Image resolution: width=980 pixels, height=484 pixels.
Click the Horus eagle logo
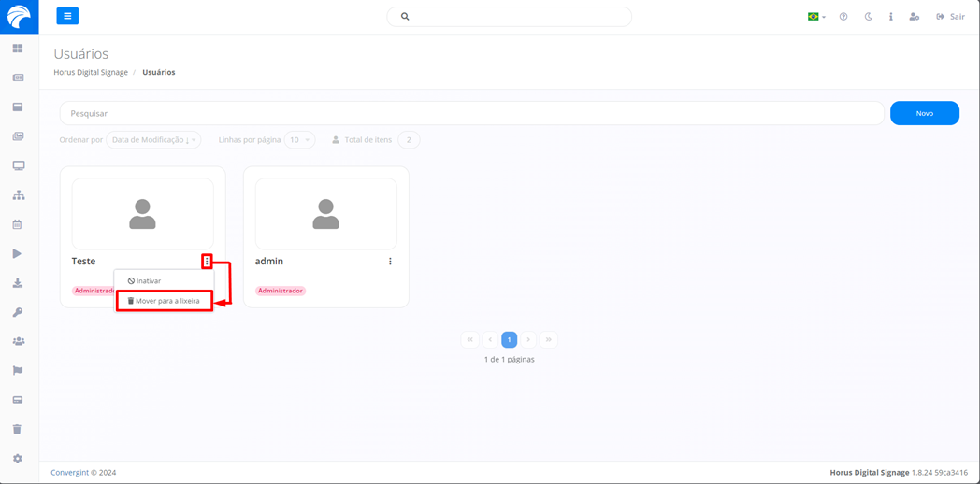19,17
